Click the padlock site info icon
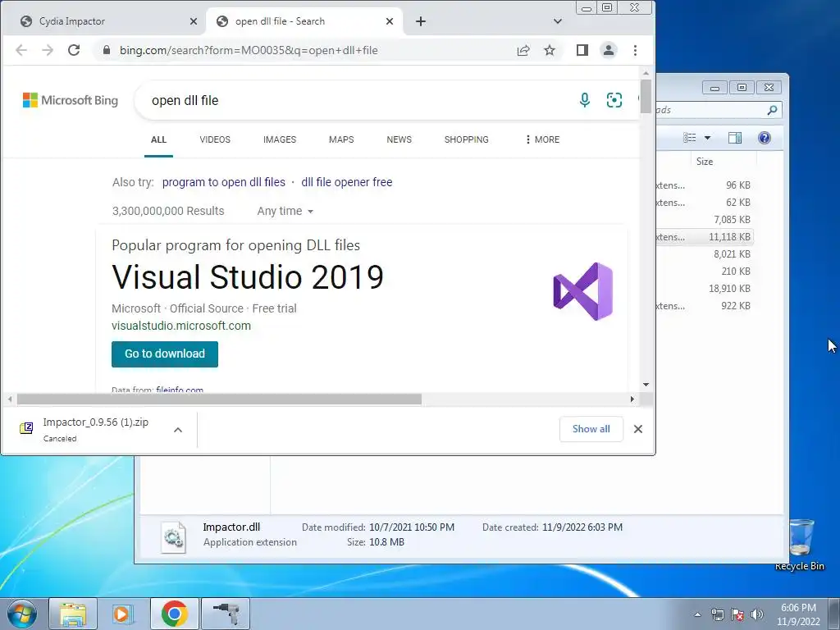The image size is (840, 630). (107, 50)
